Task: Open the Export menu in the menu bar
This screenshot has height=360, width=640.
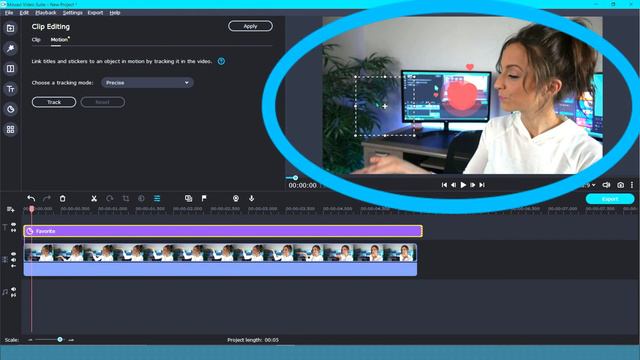Action: (x=95, y=13)
